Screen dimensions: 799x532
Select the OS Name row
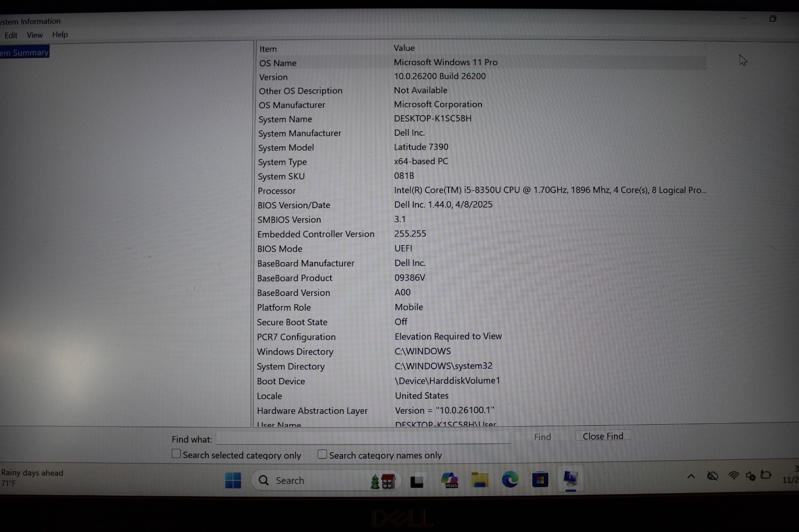[481, 62]
